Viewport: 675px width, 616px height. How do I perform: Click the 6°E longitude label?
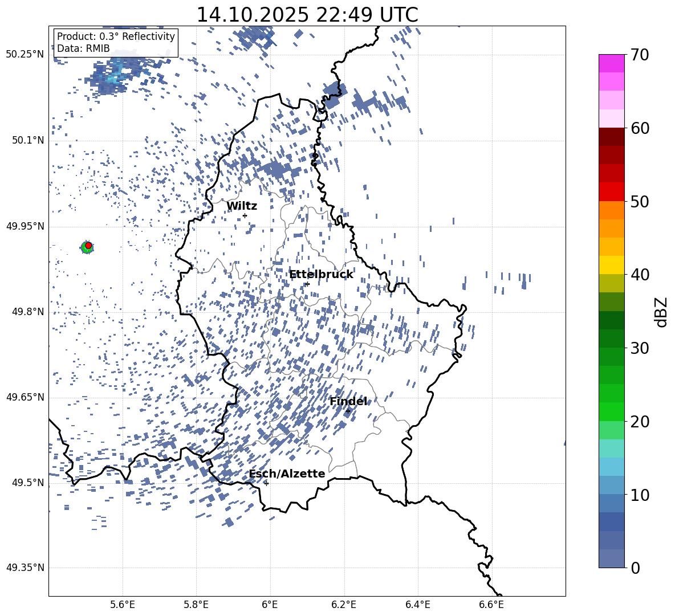[270, 605]
